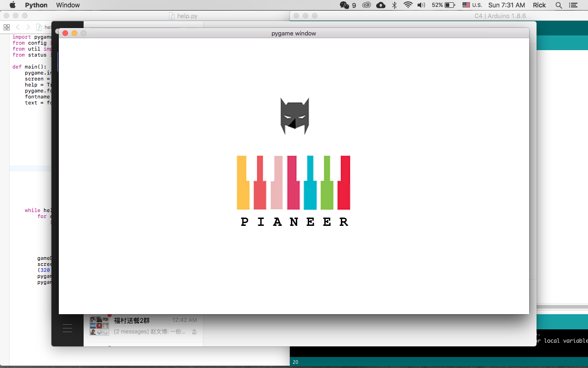588x368 pixels.
Task: Click the cloud upload status icon
Action: [x=381, y=5]
